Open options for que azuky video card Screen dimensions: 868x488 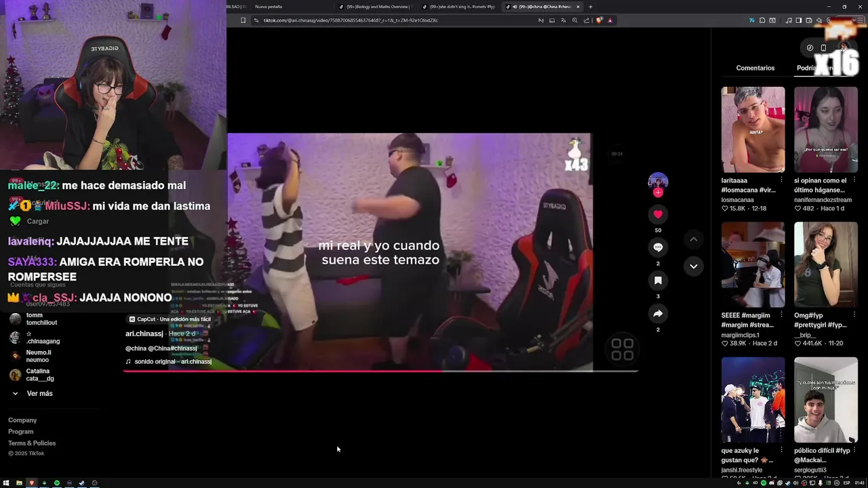[781, 450]
